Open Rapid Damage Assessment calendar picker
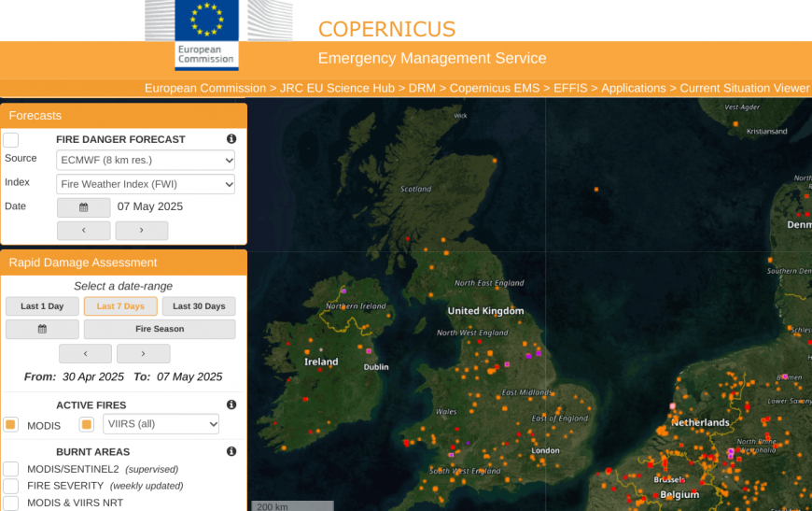Image resolution: width=812 pixels, height=511 pixels. pos(42,329)
